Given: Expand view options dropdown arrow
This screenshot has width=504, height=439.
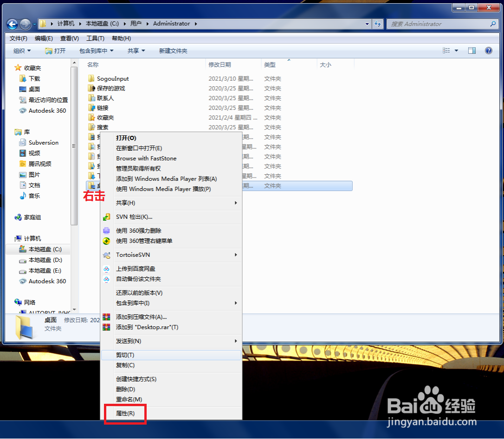Looking at the screenshot, I should (x=456, y=51).
